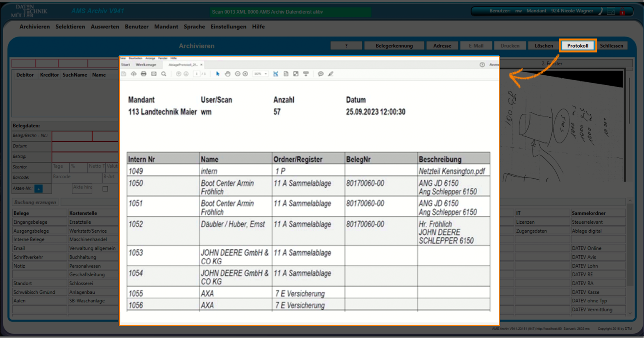The height and width of the screenshot is (338, 644).
Task: Switch to the Werkzeuge tab
Action: [x=146, y=65]
